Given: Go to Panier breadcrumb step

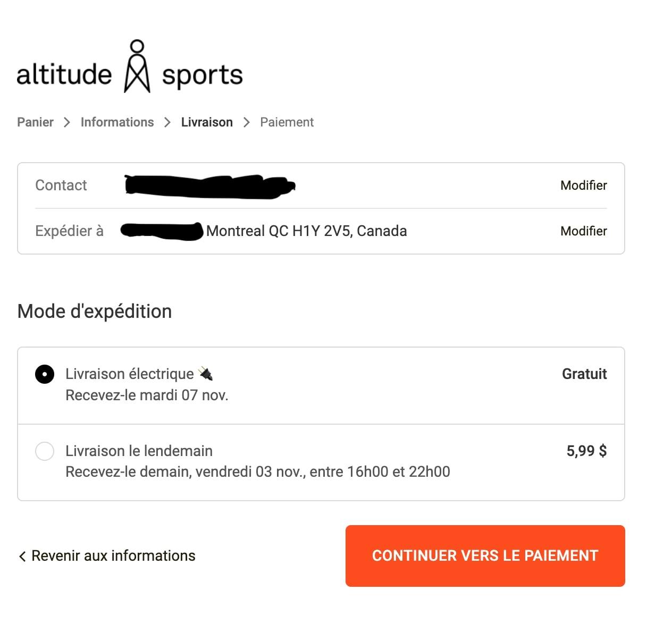Looking at the screenshot, I should (35, 122).
